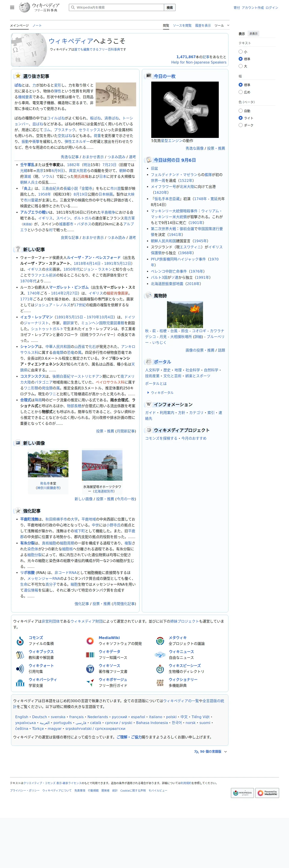Image resolution: width=289 pixels, height=868 pixels.
Task: Click the Powered by MediaWiki badge
Action: coord(267,793)
